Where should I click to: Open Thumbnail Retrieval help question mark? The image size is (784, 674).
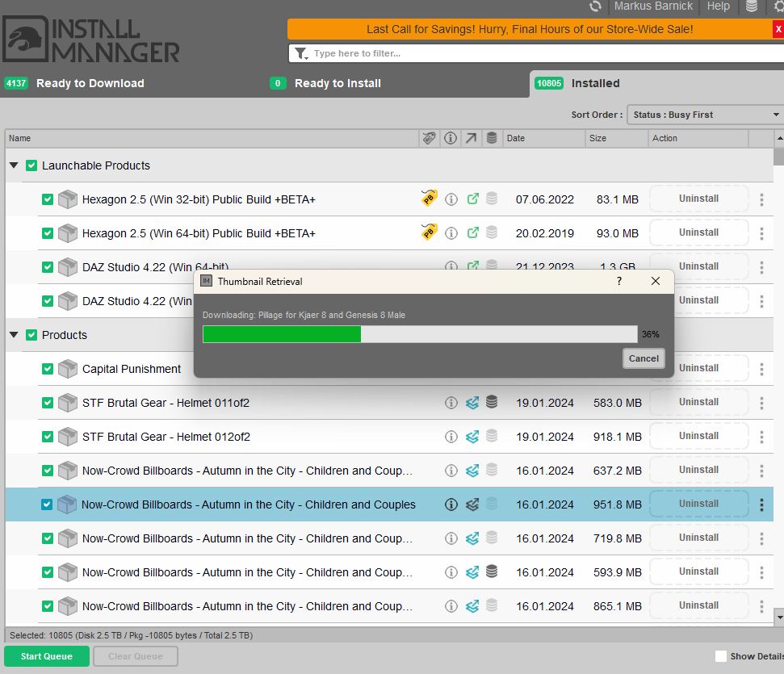pyautogui.click(x=619, y=281)
